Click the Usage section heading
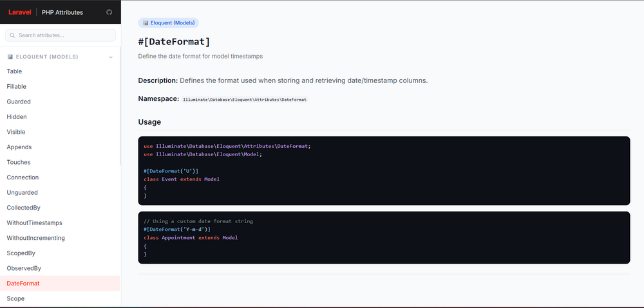 click(x=149, y=122)
